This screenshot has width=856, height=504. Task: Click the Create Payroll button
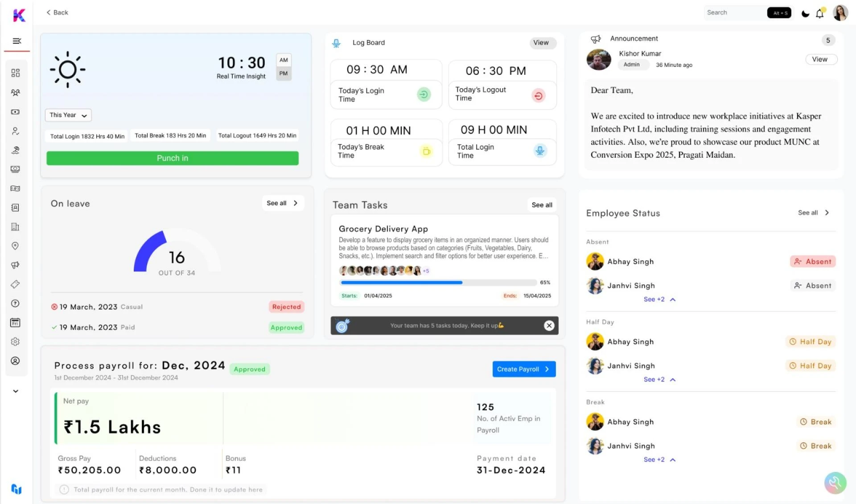click(x=523, y=369)
